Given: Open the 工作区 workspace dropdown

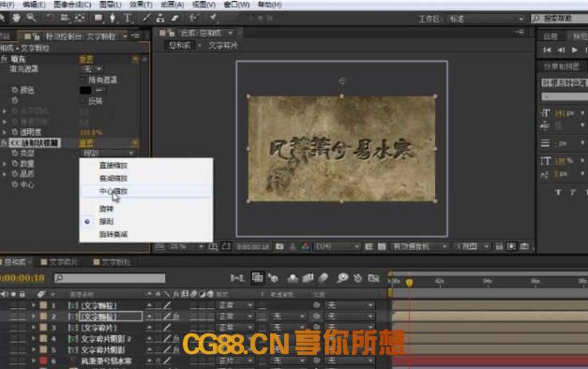Looking at the screenshot, I should pyautogui.click(x=487, y=19).
